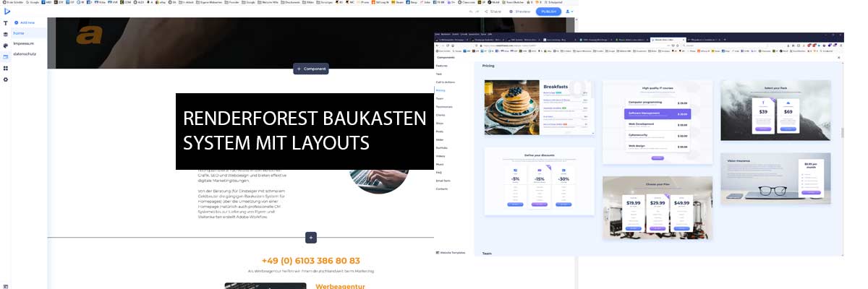Open the database stack icon in sidebar
The width and height of the screenshot is (868, 289).
point(6,34)
